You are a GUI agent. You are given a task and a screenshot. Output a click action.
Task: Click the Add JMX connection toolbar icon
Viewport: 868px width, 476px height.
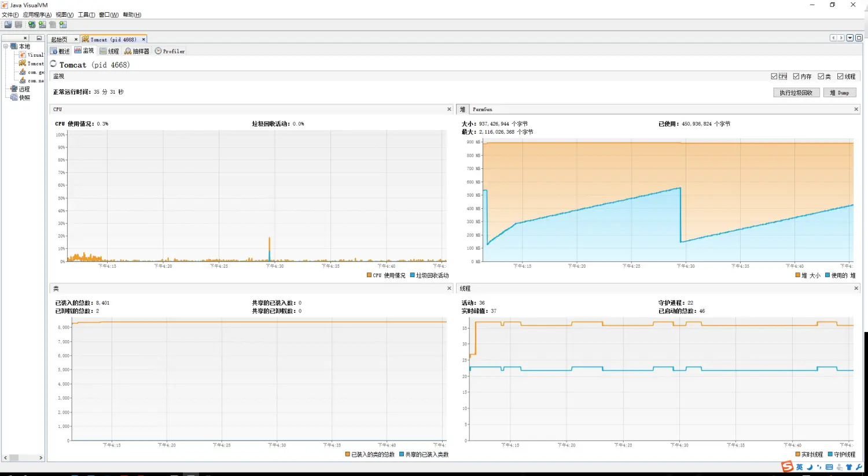pyautogui.click(x=42, y=24)
